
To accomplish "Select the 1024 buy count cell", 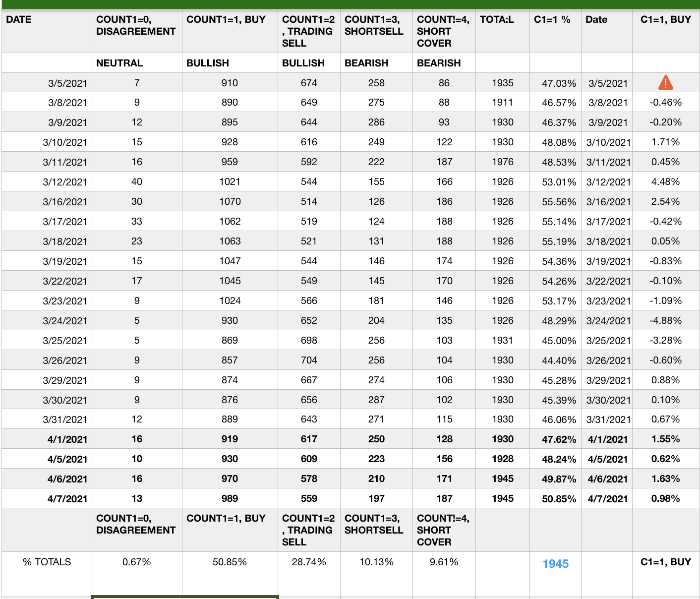I will (x=230, y=301).
